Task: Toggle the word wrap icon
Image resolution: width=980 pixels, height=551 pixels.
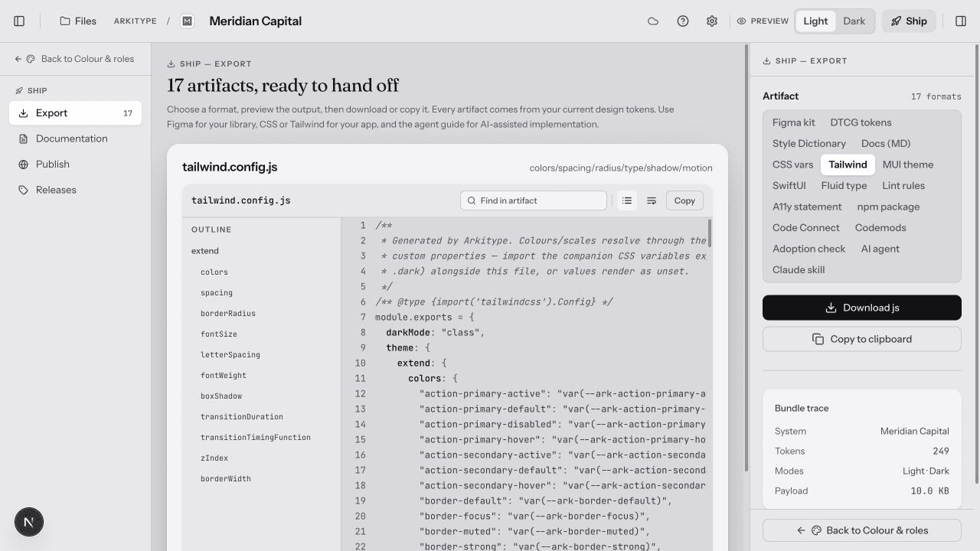Action: 652,201
